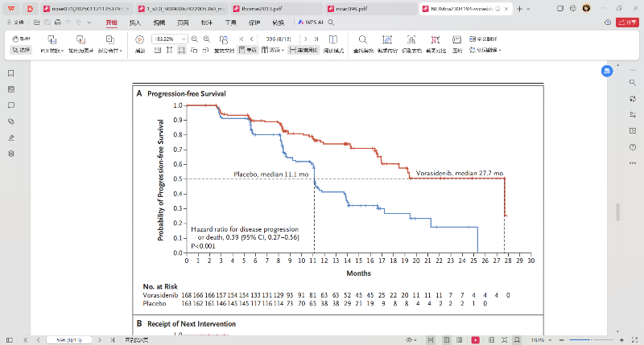Open the thumbnails sidebar panel
Screen dimensions: 644x345
[x=11, y=89]
